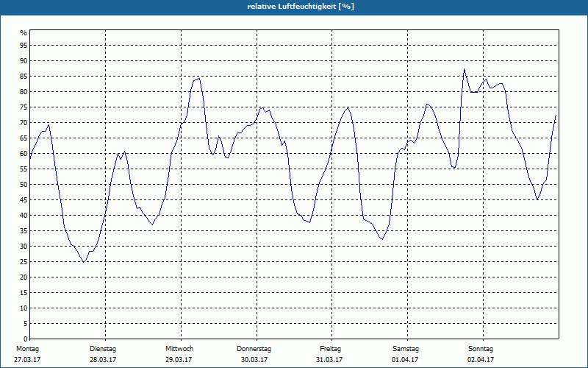Click the y-axis value '0'
The width and height of the screenshot is (588, 368).
click(26, 339)
